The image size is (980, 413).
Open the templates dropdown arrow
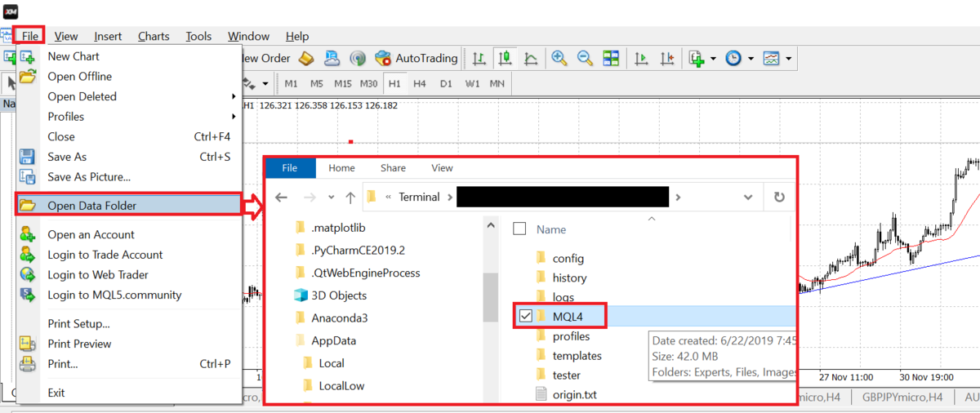[788, 59]
